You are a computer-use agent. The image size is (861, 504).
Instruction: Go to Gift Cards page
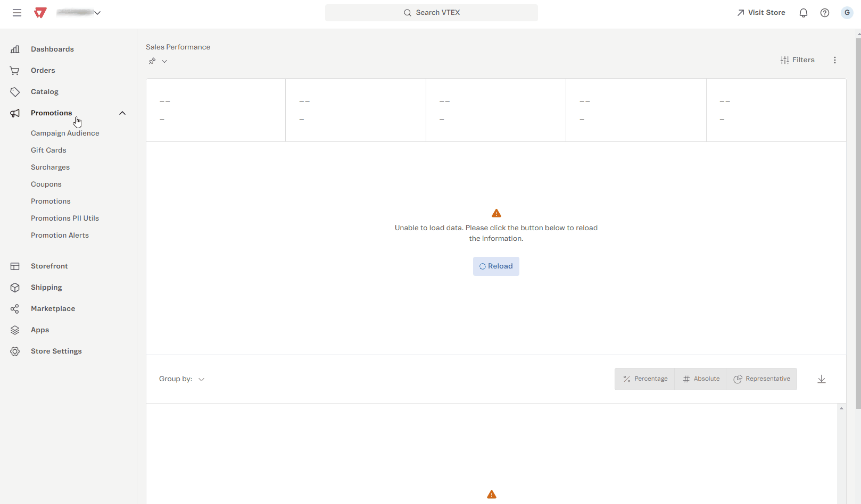tap(48, 150)
